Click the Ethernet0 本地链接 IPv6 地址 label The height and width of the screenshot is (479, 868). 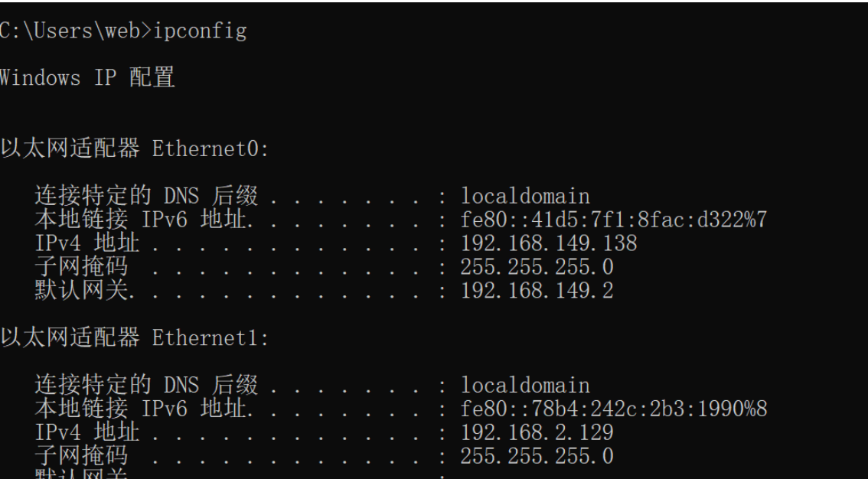click(x=141, y=220)
